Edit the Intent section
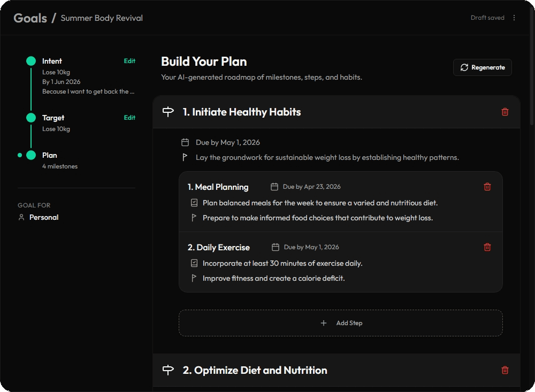 coord(129,61)
